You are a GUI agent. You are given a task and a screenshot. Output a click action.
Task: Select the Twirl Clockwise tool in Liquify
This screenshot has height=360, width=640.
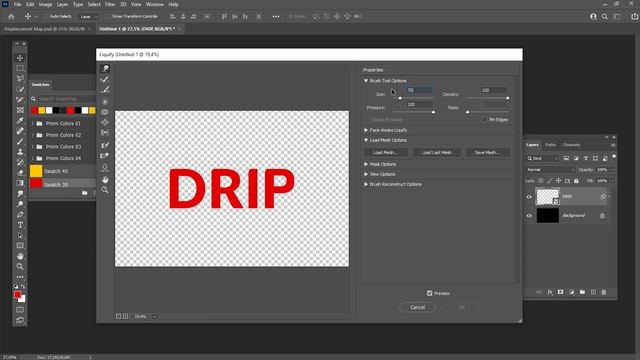point(105,101)
